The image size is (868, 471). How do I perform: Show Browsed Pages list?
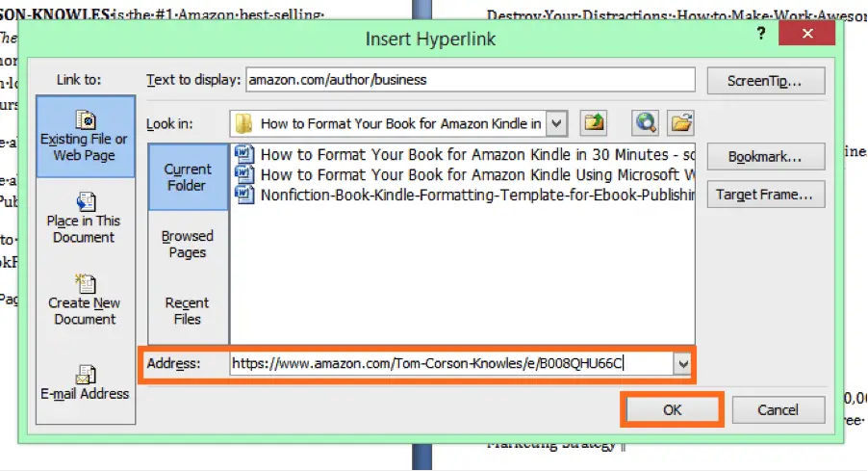pyautogui.click(x=188, y=245)
